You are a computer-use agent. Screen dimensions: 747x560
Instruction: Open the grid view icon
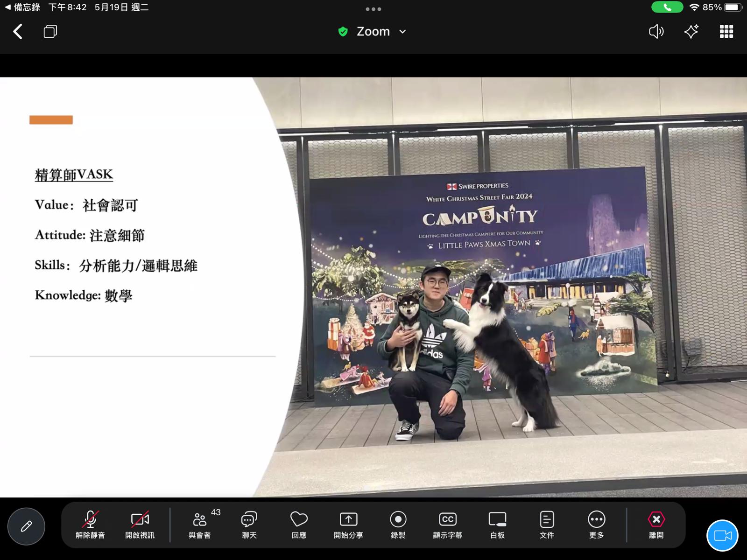tap(726, 31)
